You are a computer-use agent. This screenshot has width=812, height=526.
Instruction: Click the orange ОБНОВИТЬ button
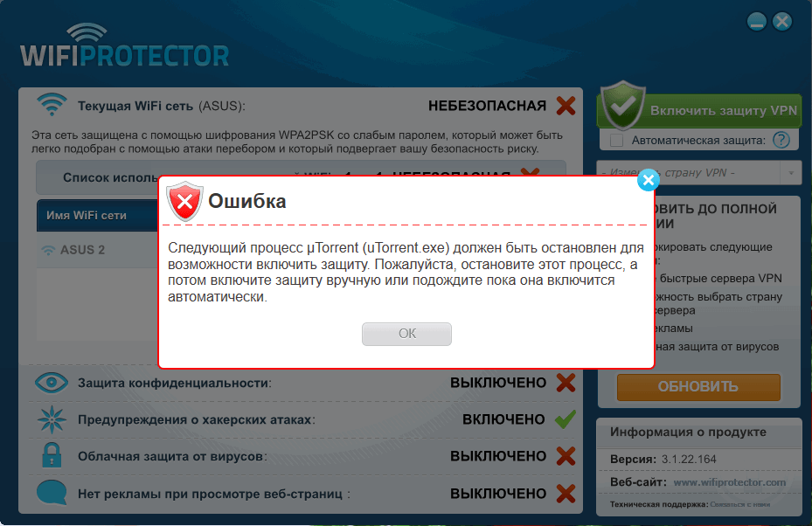[698, 387]
